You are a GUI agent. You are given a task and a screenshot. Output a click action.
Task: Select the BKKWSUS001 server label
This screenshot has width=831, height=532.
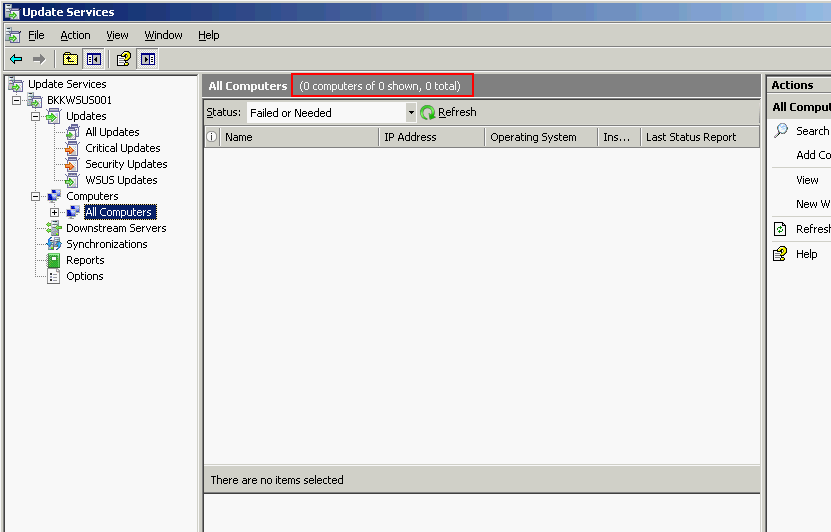pyautogui.click(x=79, y=100)
